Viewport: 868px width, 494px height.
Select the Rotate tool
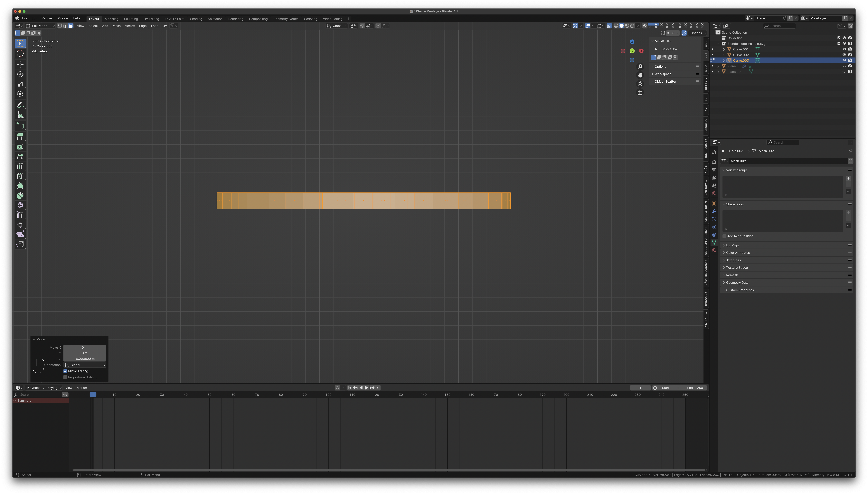20,74
